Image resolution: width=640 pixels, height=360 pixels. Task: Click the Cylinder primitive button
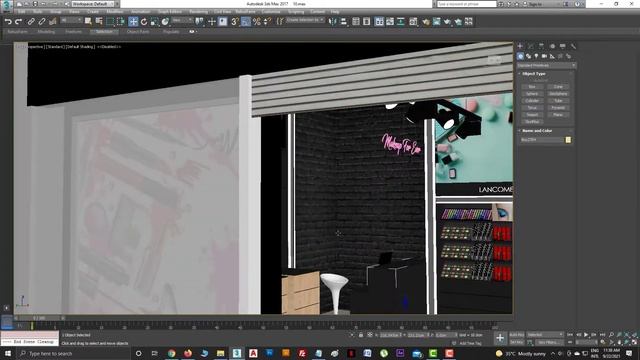point(532,100)
